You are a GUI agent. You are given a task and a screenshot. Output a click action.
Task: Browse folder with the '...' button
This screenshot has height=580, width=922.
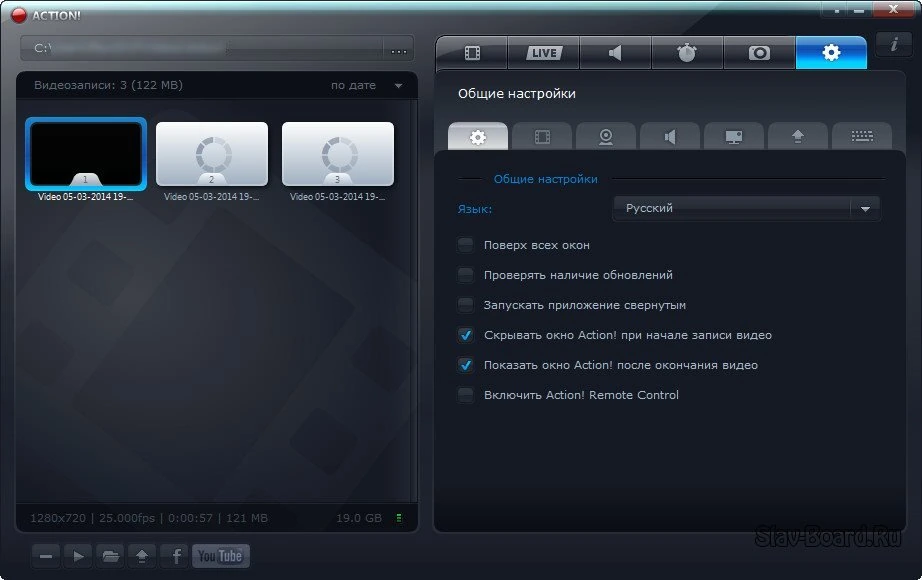(399, 51)
